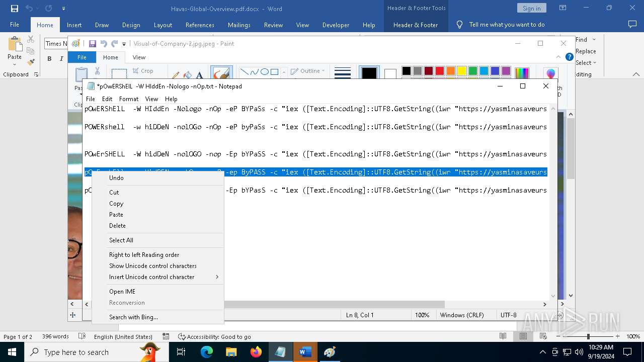This screenshot has width=644, height=362.
Task: Click the Format Painter brush in Word
Action: coord(31,62)
